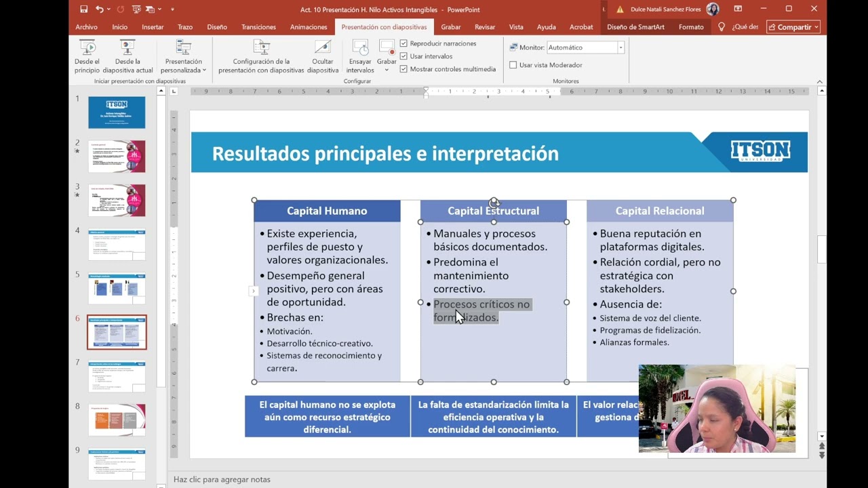Click the star animation marker under slide 2
This screenshot has width=868, height=488.
click(x=77, y=151)
